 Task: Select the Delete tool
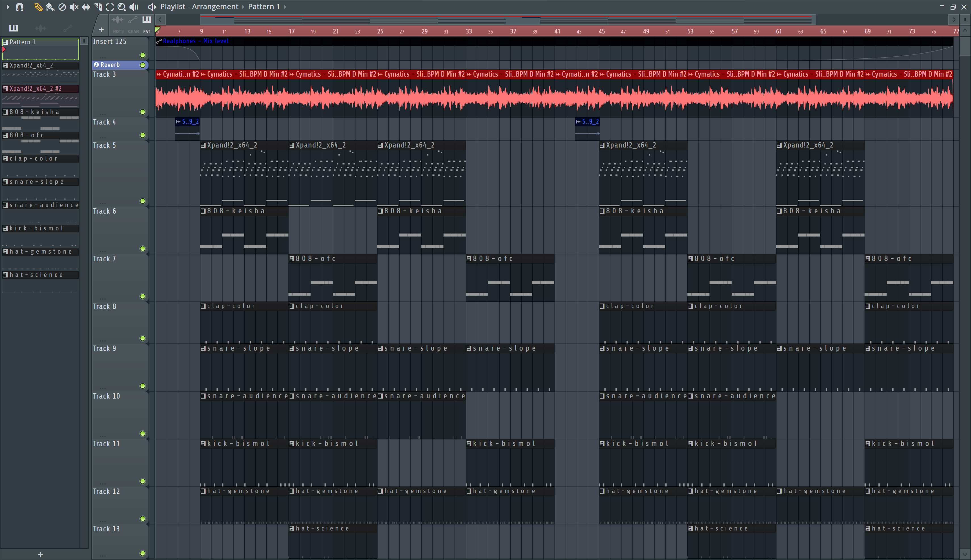62,7
